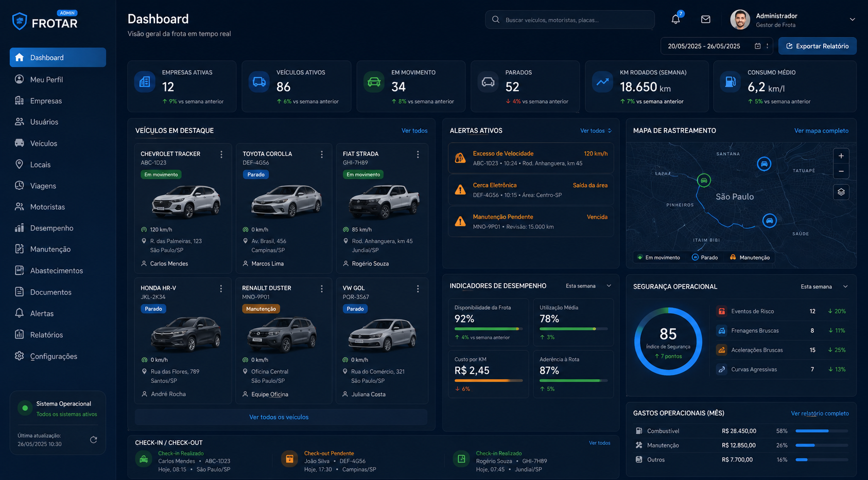Click the blue vehicle marker near Tatuapé
Viewport: 868px width, 480px height.
(x=764, y=164)
